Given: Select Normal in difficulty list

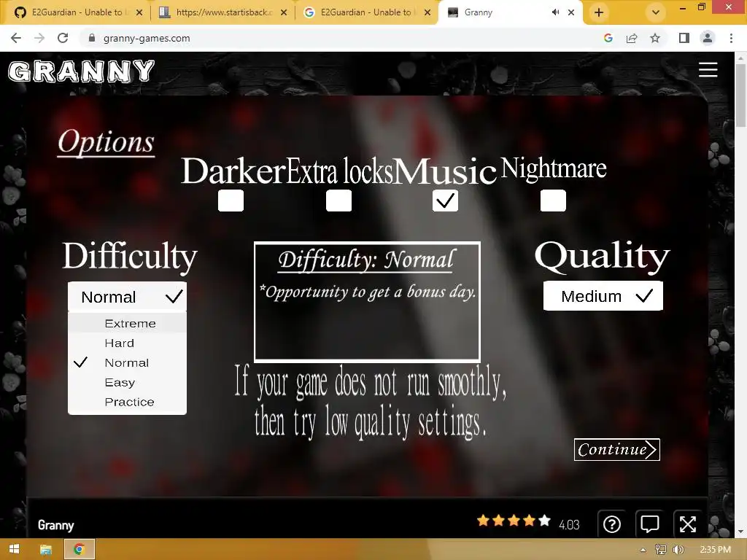Looking at the screenshot, I should point(127,362).
